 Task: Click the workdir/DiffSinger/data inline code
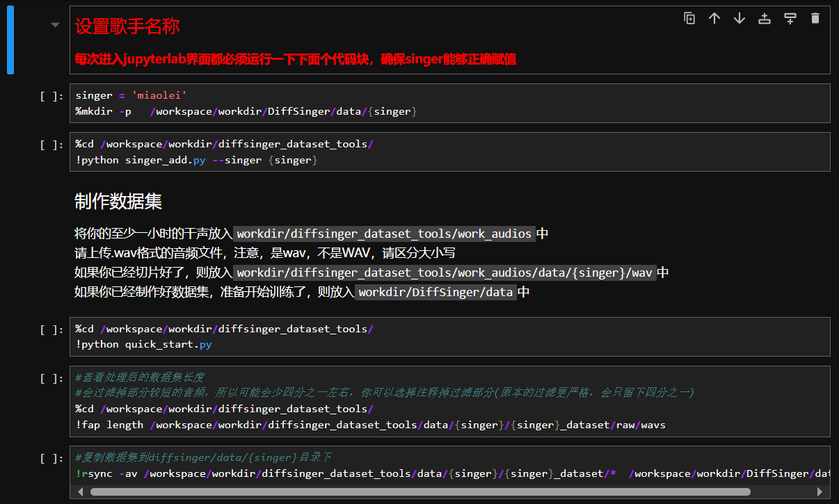click(436, 292)
